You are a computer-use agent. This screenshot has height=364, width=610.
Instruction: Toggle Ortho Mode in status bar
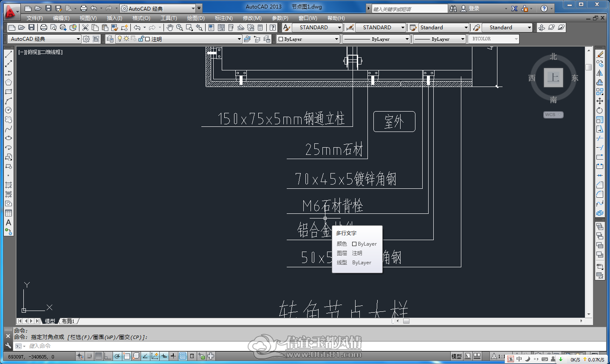click(108, 356)
